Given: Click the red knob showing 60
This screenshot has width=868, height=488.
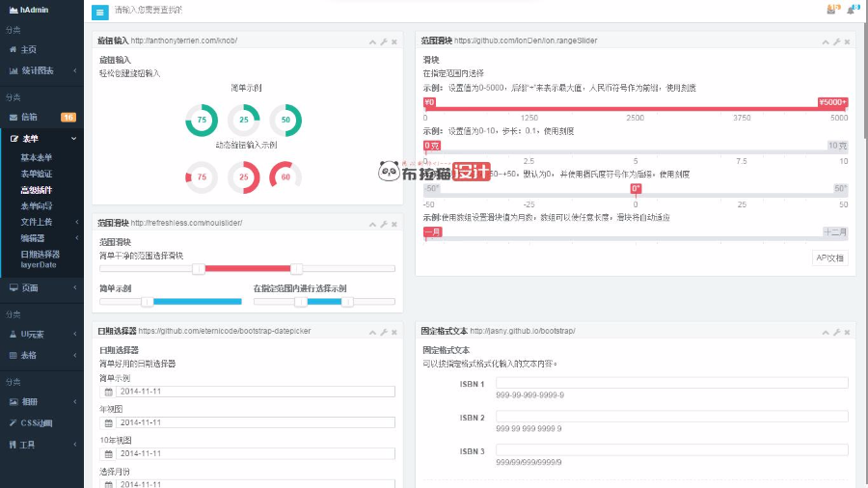Looking at the screenshot, I should coord(285,177).
